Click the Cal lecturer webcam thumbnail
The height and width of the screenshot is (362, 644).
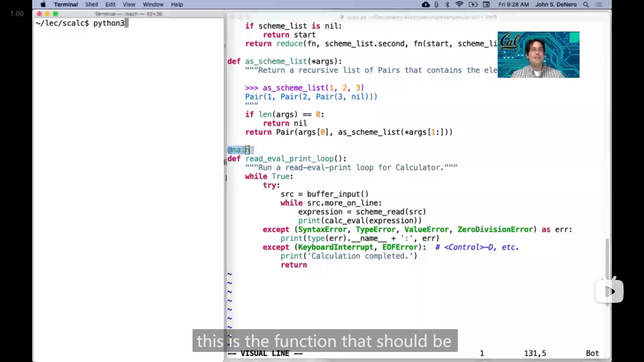(x=538, y=55)
